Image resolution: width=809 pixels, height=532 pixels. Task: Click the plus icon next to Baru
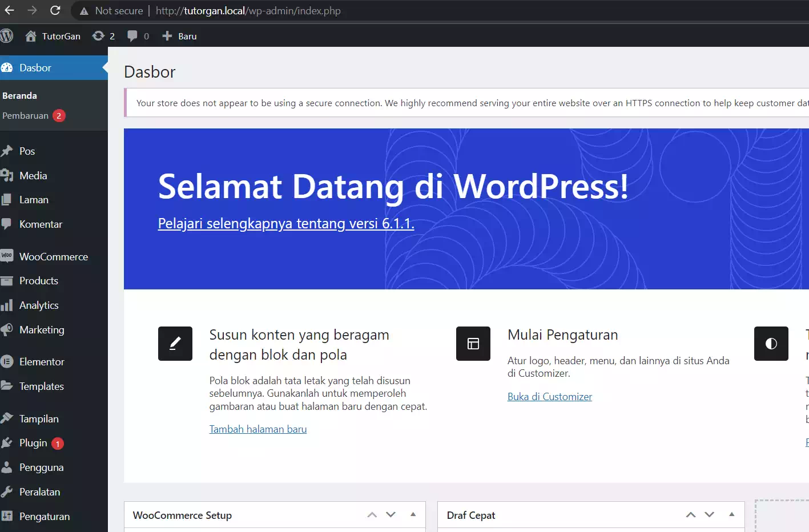167,36
